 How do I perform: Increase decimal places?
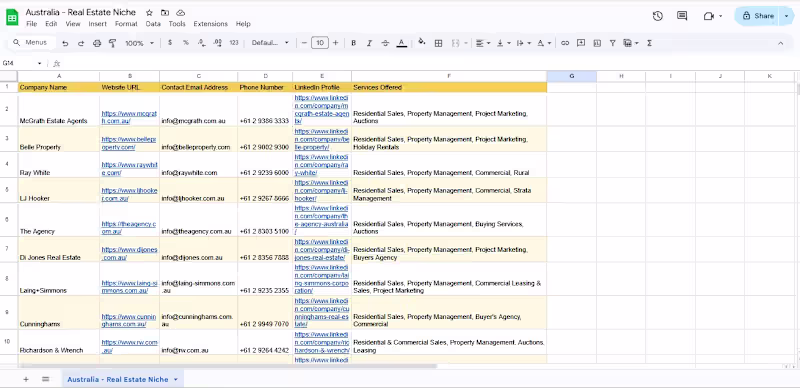click(217, 43)
